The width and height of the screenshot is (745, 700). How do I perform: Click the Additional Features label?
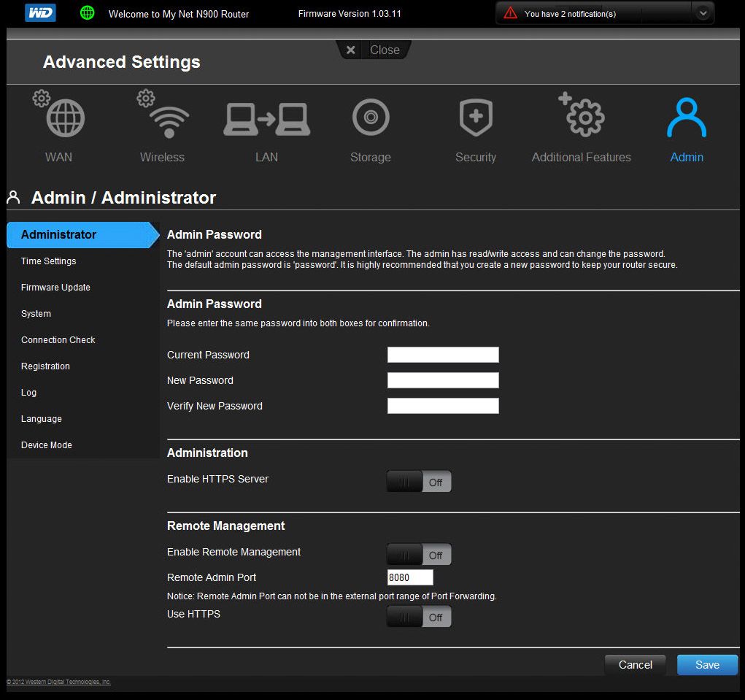(x=581, y=157)
